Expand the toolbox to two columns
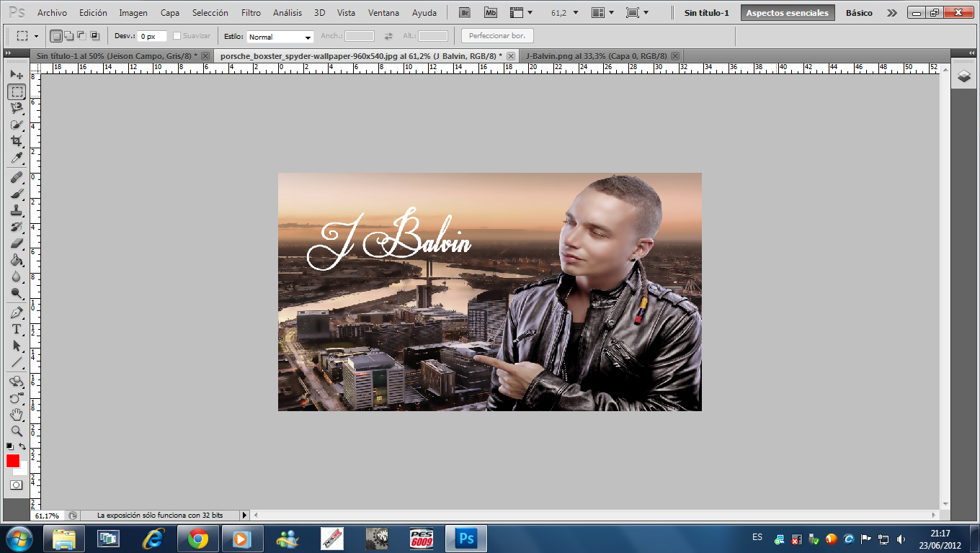 [x=9, y=54]
